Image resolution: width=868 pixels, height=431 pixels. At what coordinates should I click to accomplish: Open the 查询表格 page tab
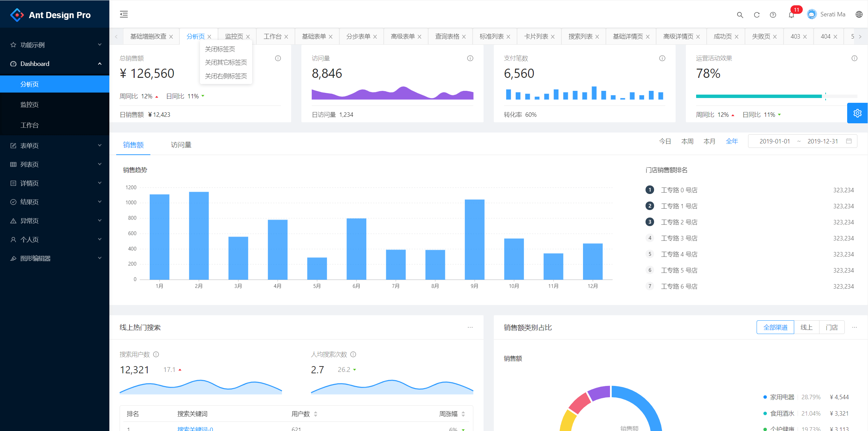tap(447, 36)
